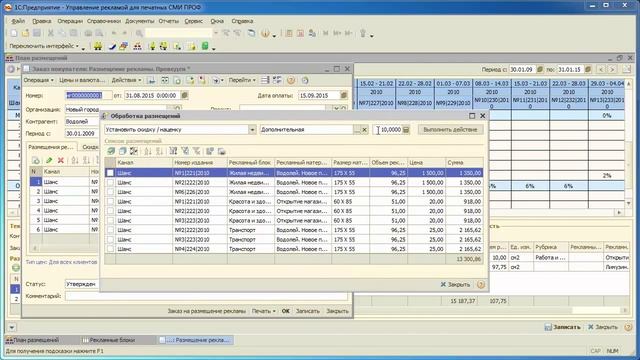Check row №3|223|2010 Красота и здоровье
This screenshot has width=640, height=360.
(x=110, y=220)
